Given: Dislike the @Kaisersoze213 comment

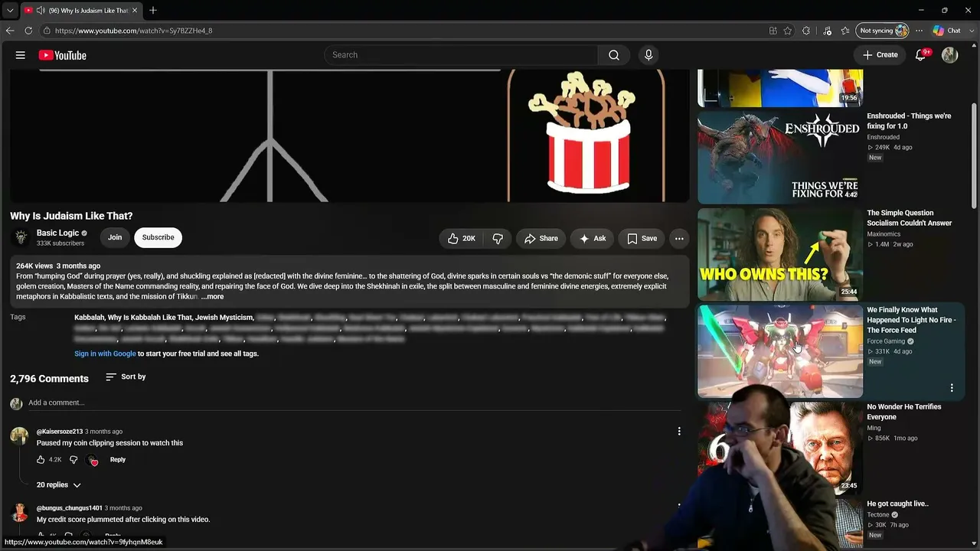Looking at the screenshot, I should click(73, 460).
